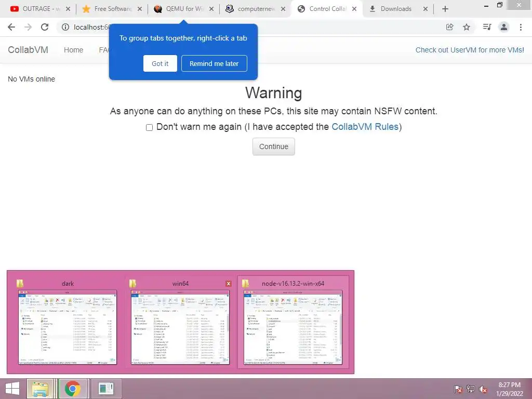Close the QEMU for Windows tab
The width and height of the screenshot is (532, 399).
211,9
